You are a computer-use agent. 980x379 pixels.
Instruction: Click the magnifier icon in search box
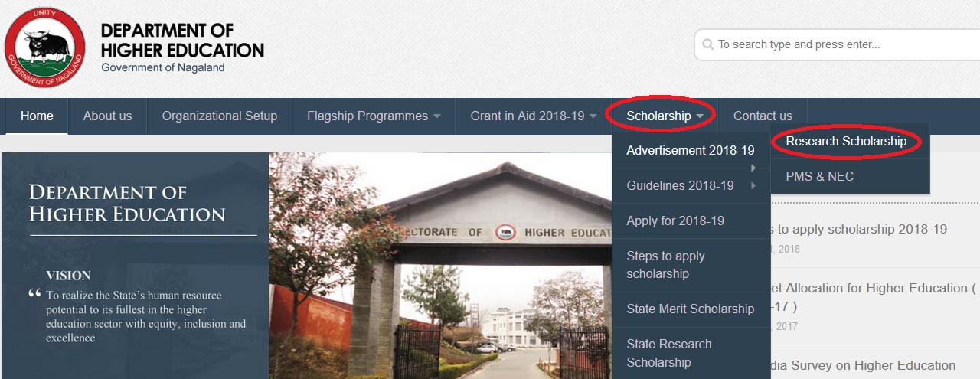click(x=707, y=45)
